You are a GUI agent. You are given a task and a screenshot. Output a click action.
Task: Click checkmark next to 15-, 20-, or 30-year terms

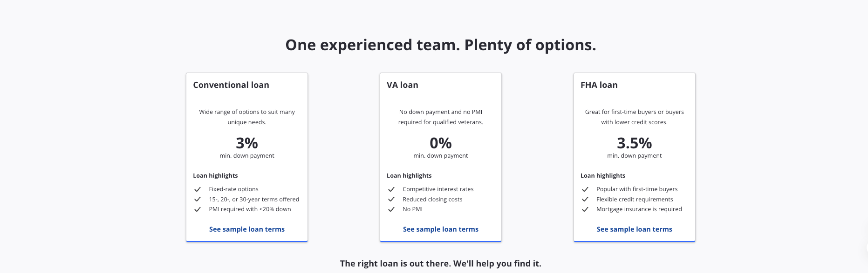[x=198, y=200]
